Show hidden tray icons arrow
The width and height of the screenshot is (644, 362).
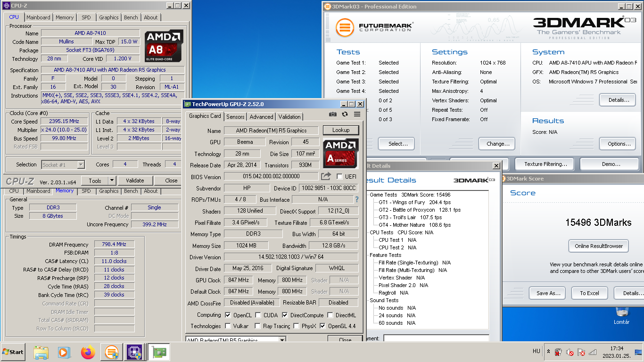(x=548, y=352)
